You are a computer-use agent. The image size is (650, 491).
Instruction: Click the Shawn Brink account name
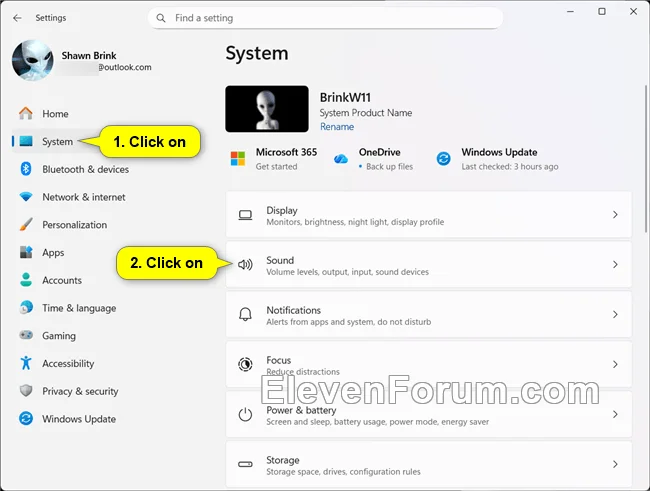(x=89, y=56)
